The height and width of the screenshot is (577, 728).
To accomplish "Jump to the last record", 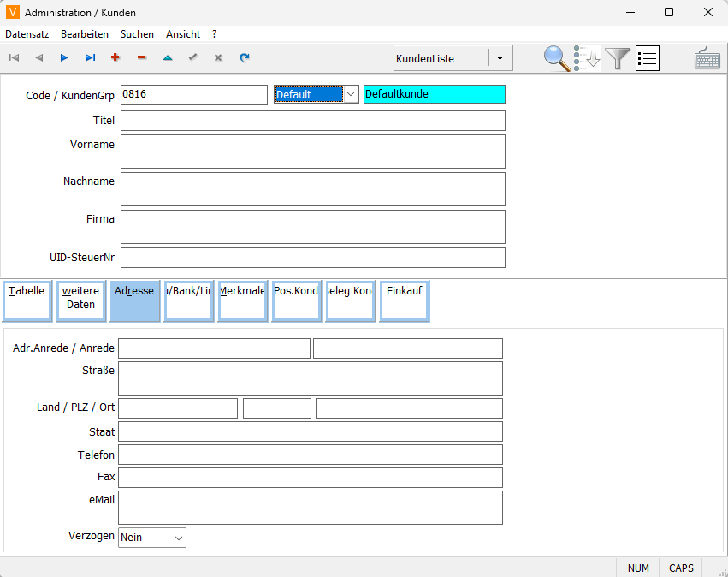I will tap(90, 58).
